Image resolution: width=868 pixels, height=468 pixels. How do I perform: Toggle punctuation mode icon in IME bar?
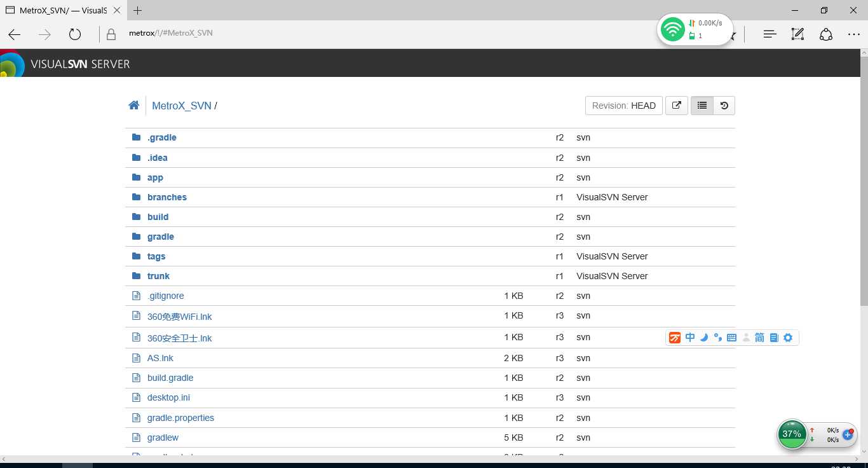pos(718,338)
